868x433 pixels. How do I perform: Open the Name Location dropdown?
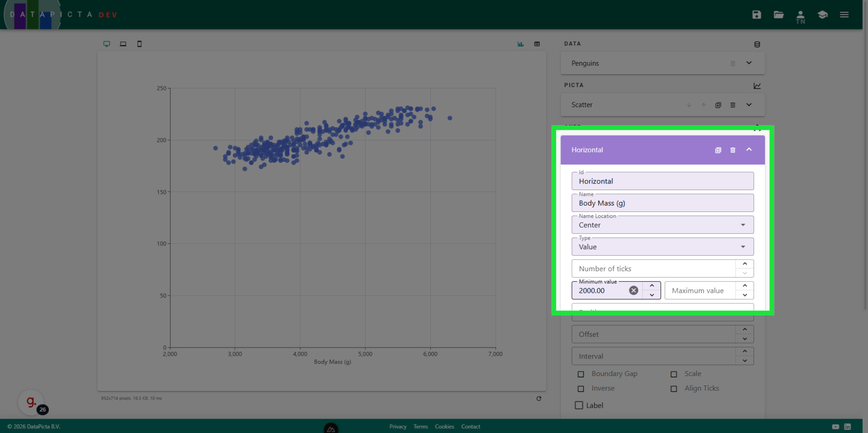tap(662, 225)
